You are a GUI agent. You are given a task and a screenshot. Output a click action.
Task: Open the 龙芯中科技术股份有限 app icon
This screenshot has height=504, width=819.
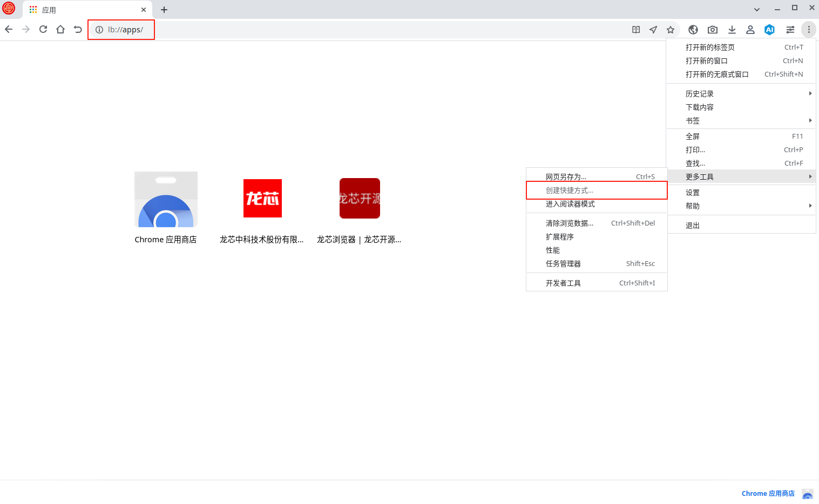(x=262, y=198)
